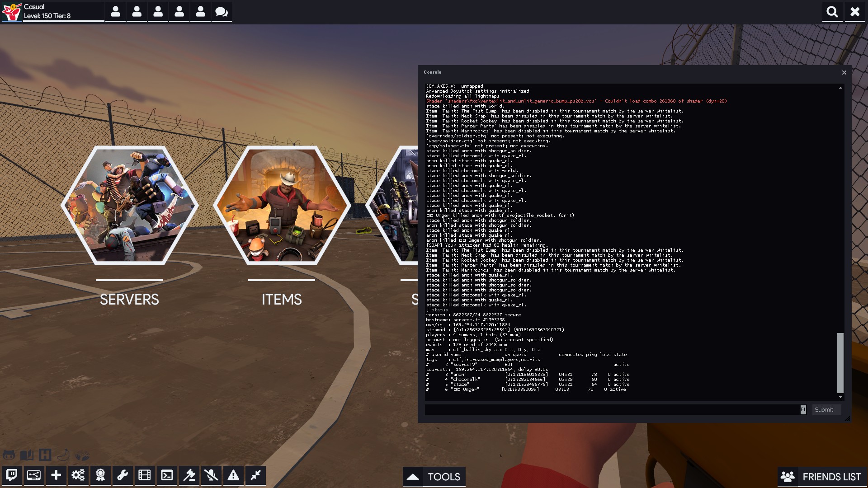868x488 pixels.
Task: Open the warning triangle report icon
Action: (x=233, y=475)
